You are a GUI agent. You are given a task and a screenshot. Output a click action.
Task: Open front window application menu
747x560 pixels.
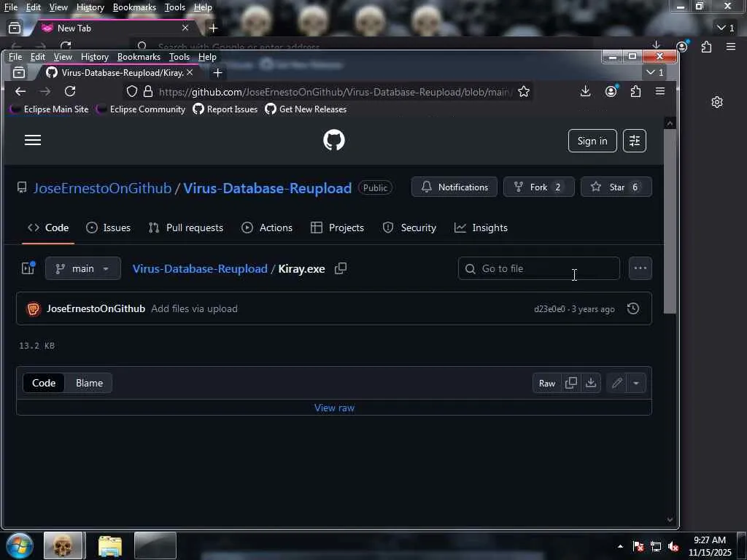tap(659, 91)
